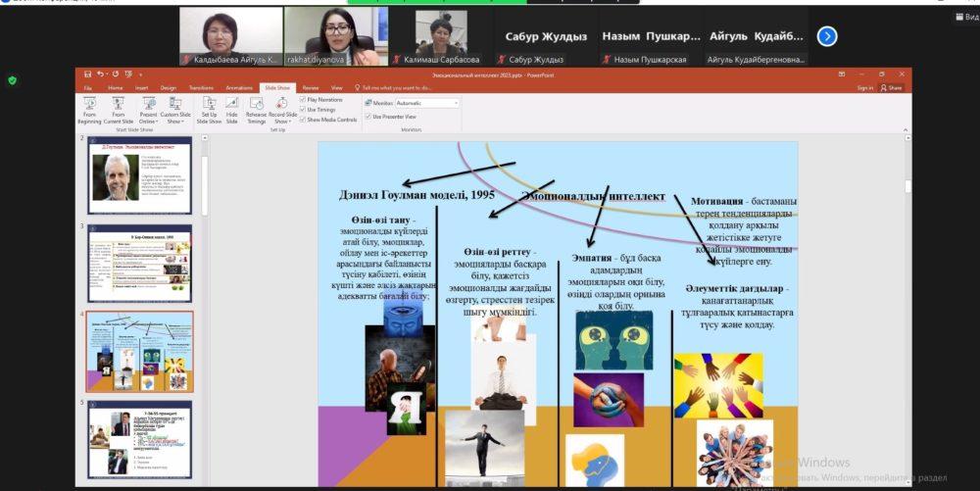
Task: Switch to the Home tab
Action: [x=115, y=88]
